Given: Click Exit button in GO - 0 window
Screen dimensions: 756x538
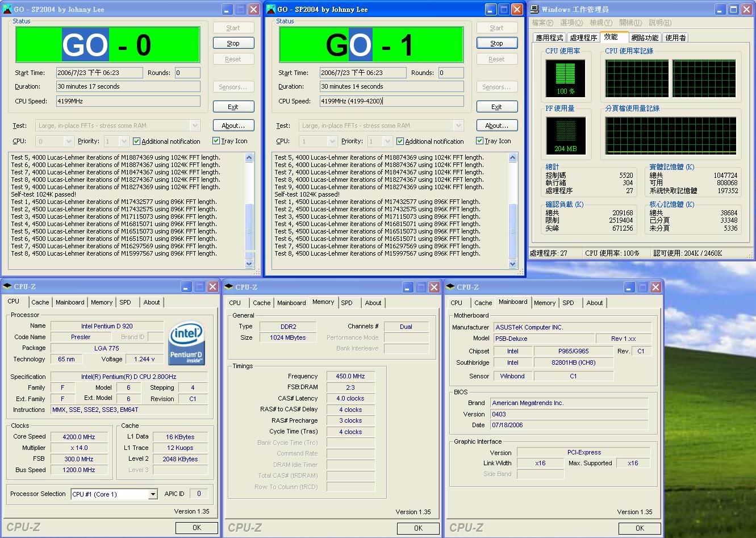Looking at the screenshot, I should (233, 107).
